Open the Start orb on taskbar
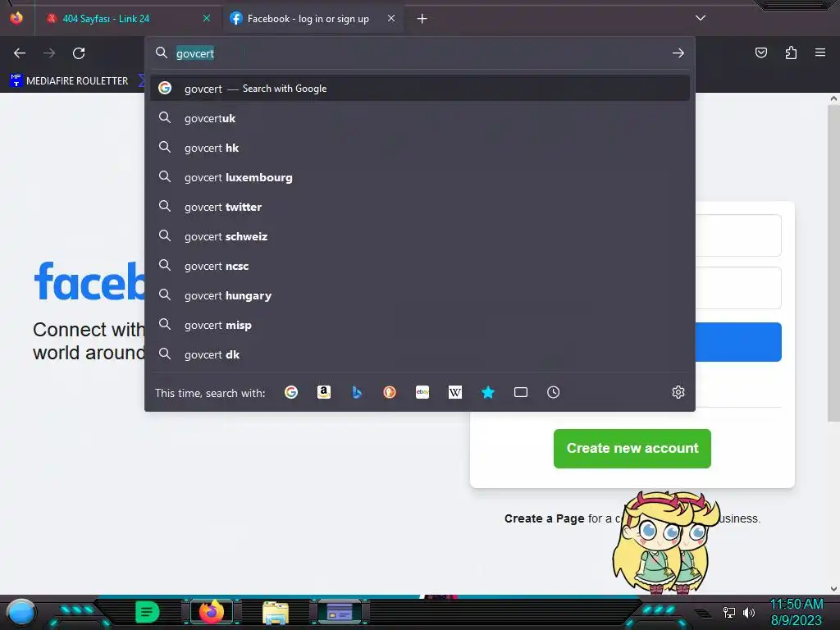Viewport: 840px width, 630px height. point(21,613)
